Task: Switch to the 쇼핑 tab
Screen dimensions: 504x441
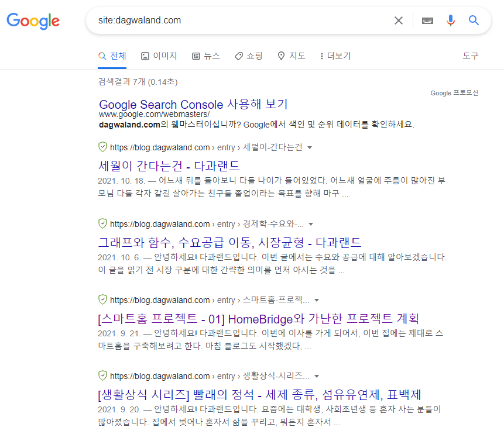Action: point(249,56)
